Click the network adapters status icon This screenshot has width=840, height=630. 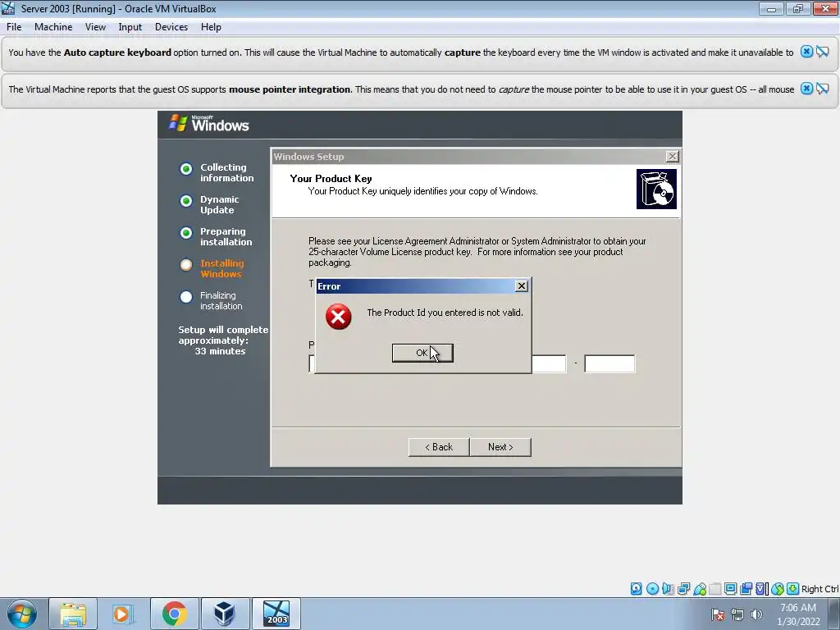click(x=683, y=589)
